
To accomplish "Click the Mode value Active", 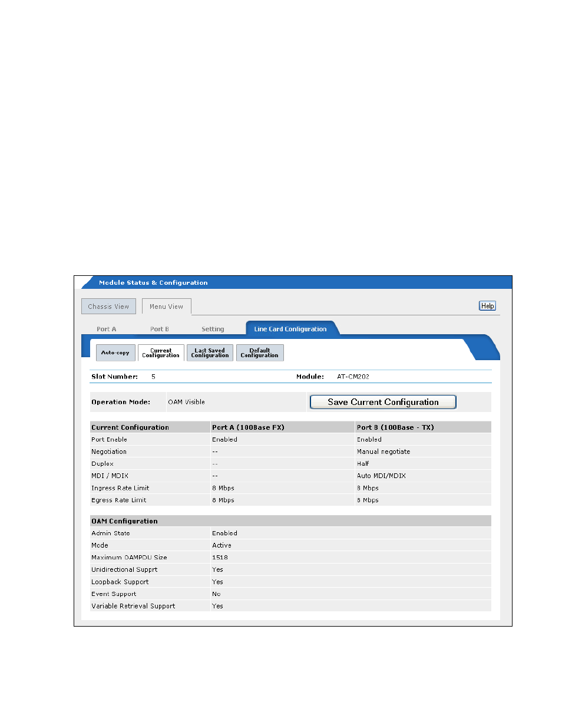I will click(222, 545).
